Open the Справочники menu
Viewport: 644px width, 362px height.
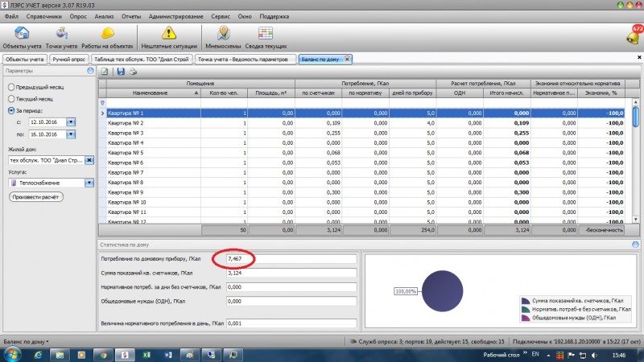(44, 16)
